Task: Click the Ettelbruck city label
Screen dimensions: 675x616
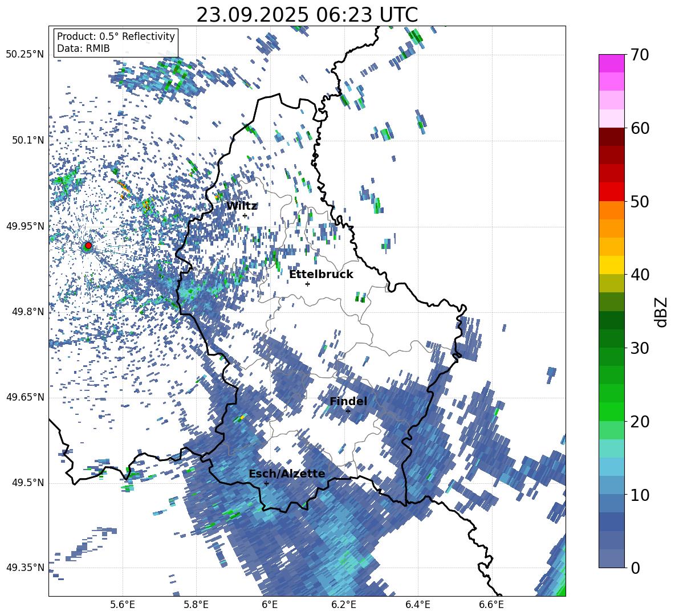Action: pyautogui.click(x=321, y=275)
